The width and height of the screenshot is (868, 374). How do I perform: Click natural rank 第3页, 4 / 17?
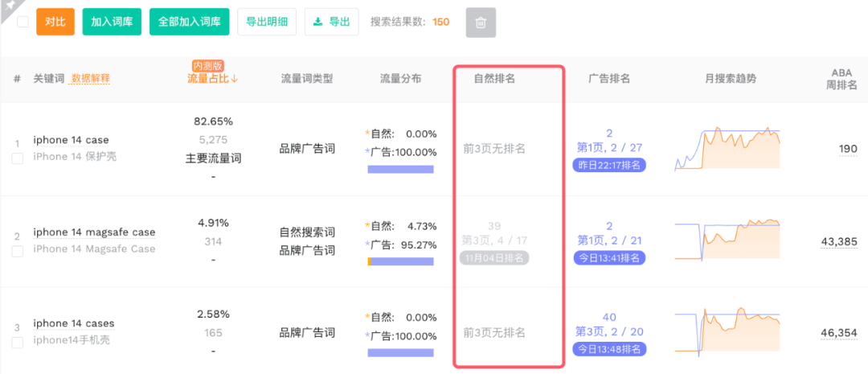point(494,240)
